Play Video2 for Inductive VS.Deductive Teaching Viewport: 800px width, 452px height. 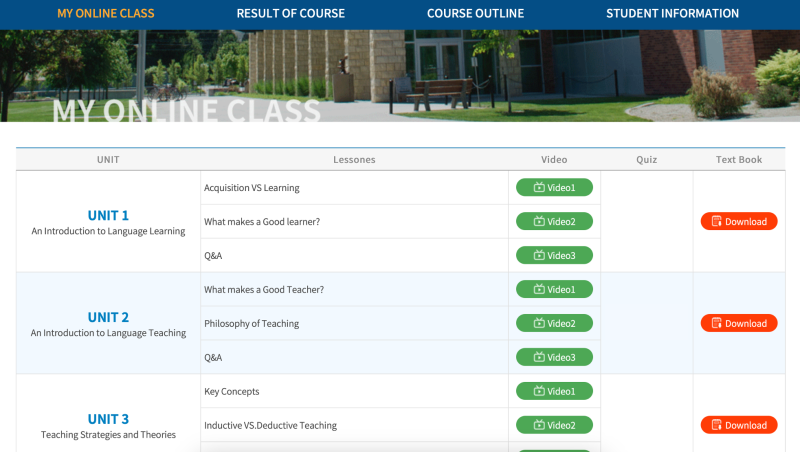(x=554, y=425)
